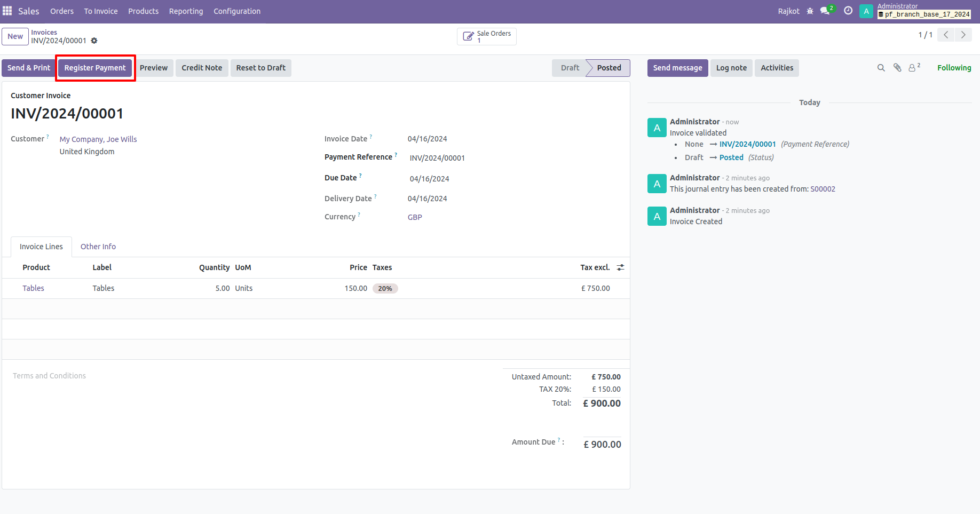Image resolution: width=980 pixels, height=514 pixels.
Task: Go to next record with right chevron
Action: 963,34
